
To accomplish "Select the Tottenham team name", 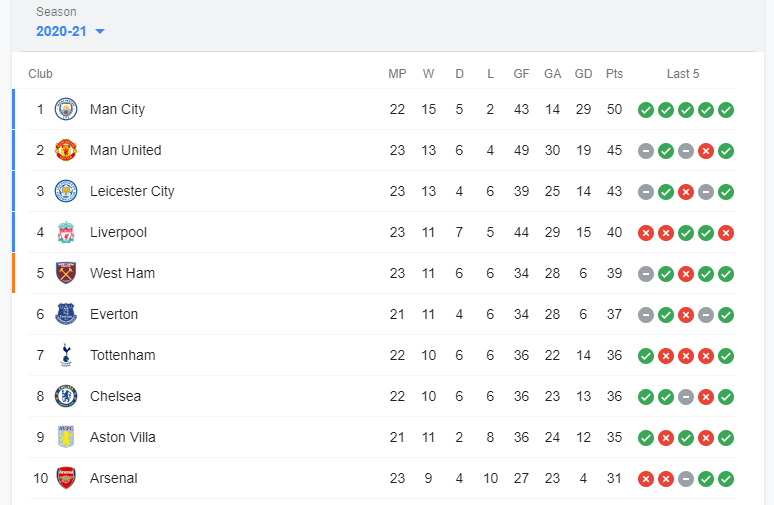I will point(122,355).
